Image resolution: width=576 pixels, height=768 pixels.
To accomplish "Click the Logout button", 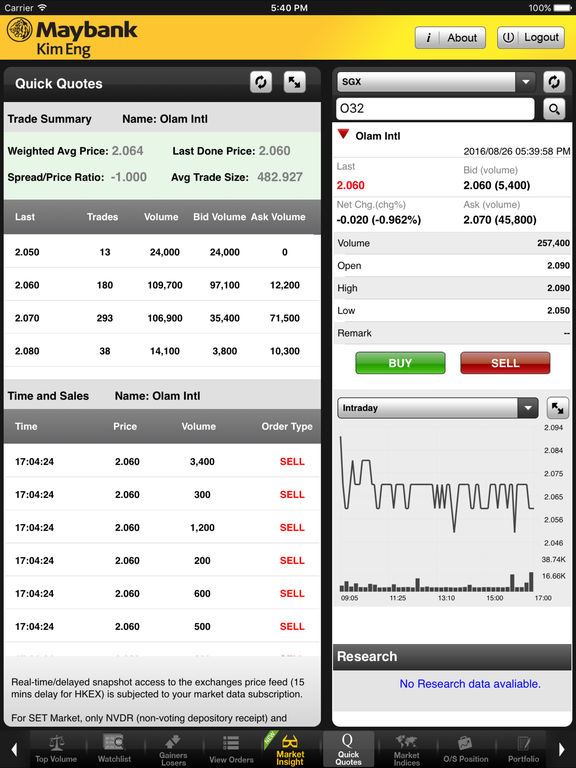I will pyautogui.click(x=531, y=38).
